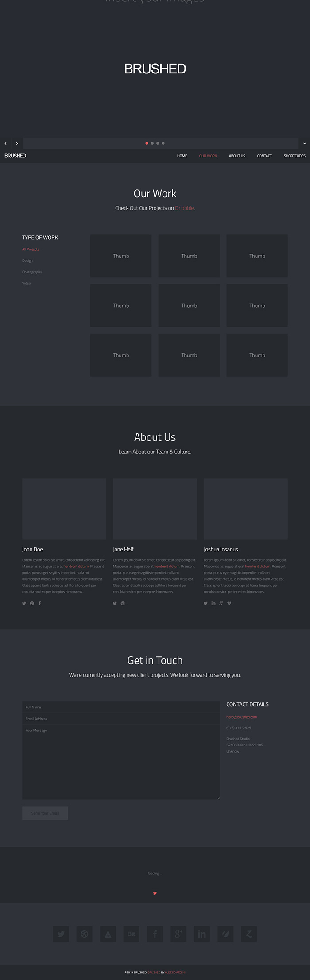Click the hello@brushed.com email link
Image resolution: width=310 pixels, height=980 pixels.
241,717
